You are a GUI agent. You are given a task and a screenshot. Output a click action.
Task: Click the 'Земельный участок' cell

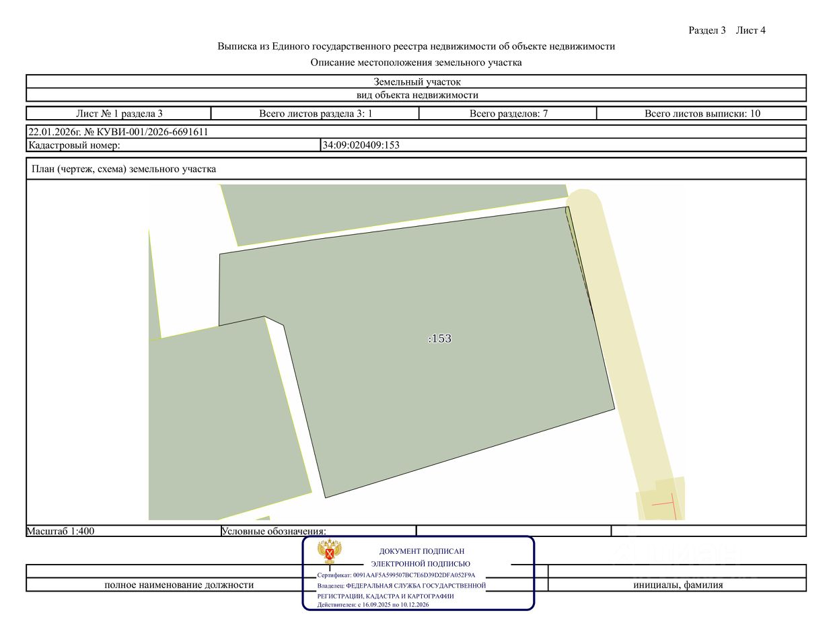tap(416, 82)
